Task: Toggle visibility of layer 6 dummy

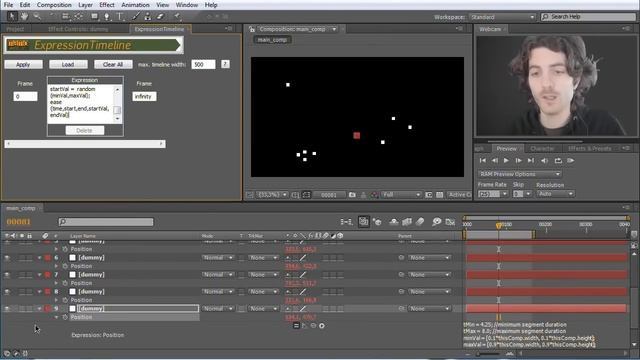Action: coord(7,258)
